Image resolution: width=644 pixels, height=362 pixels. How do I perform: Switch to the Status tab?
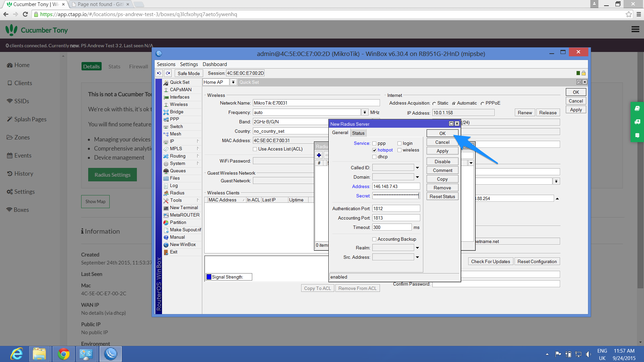(x=358, y=133)
